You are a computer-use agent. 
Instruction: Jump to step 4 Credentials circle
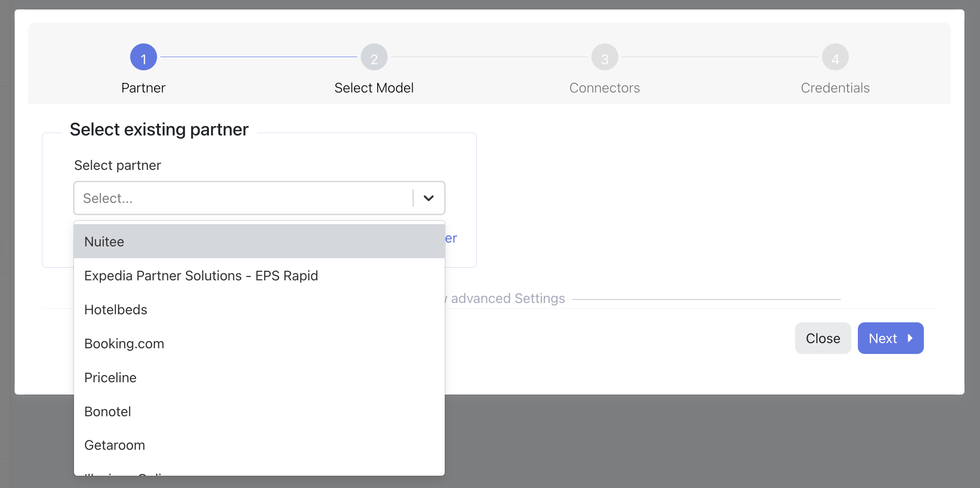click(835, 57)
